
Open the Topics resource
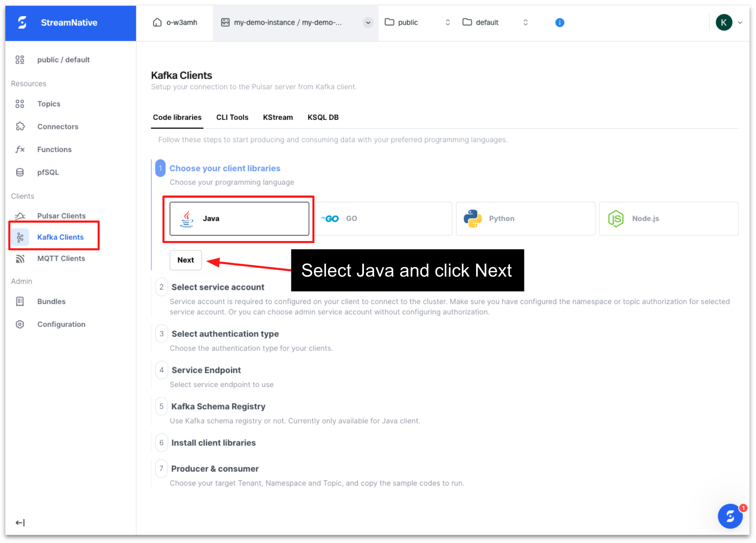click(x=48, y=104)
